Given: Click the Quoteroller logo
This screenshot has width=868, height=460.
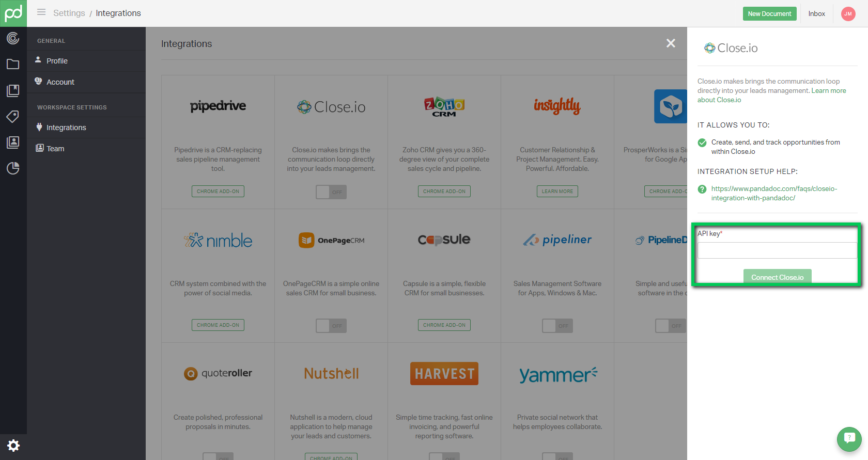Looking at the screenshot, I should tap(218, 373).
